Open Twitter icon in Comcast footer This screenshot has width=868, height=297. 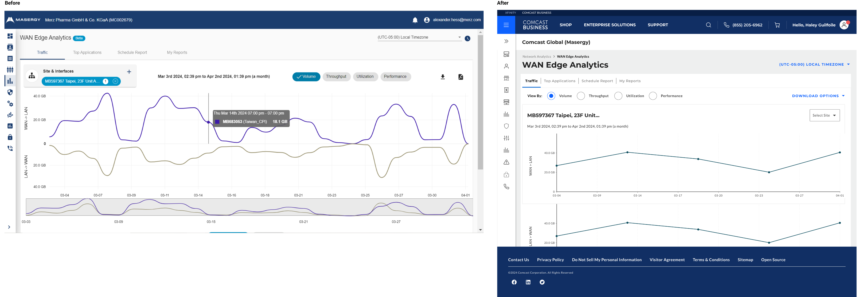pos(542,282)
